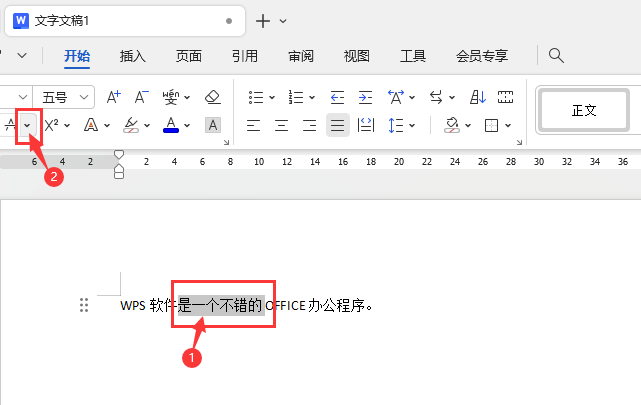Expand the numbering dropdown arrow
Screen dimensions: 641x405
click(x=312, y=97)
